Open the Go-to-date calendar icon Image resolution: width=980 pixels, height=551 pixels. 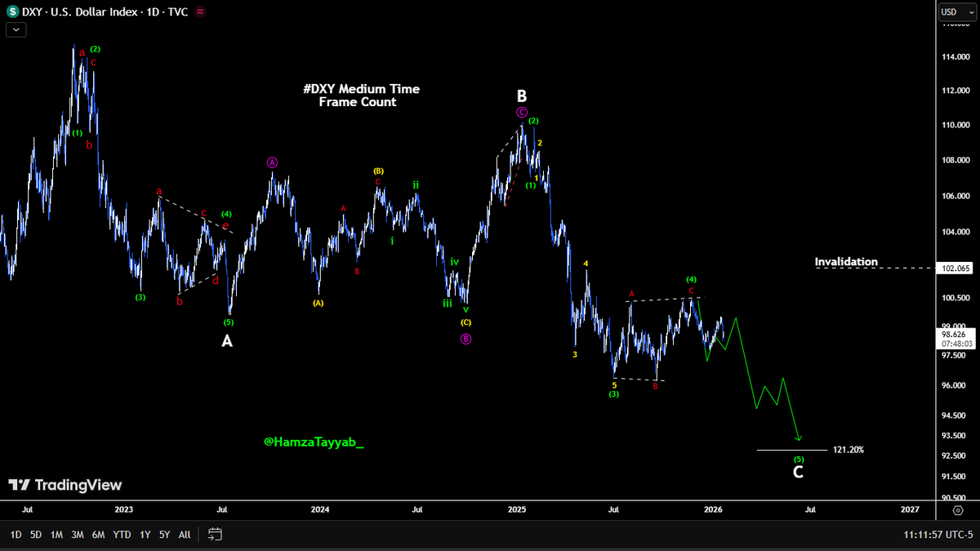214,534
